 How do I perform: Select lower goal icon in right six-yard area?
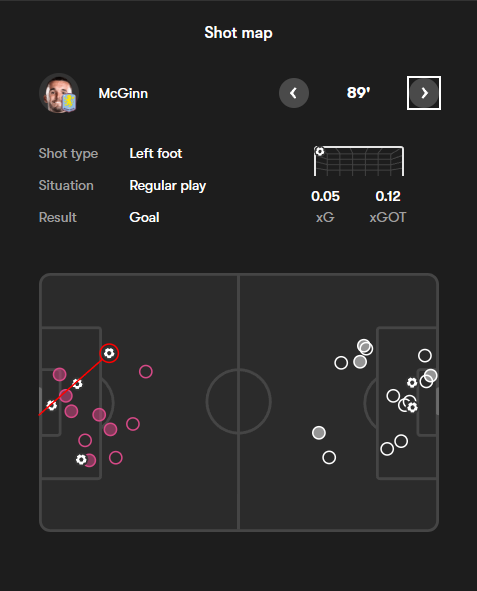(x=413, y=407)
